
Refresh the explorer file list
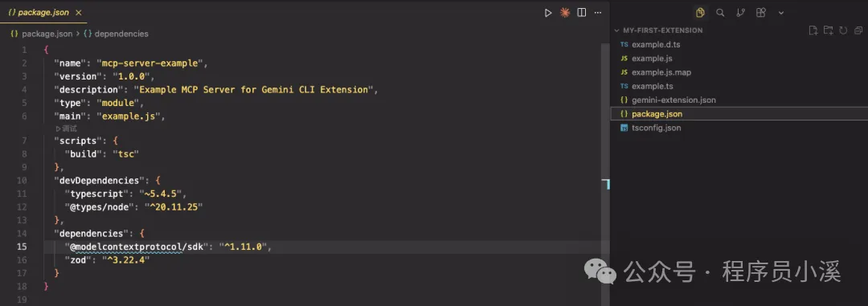843,31
